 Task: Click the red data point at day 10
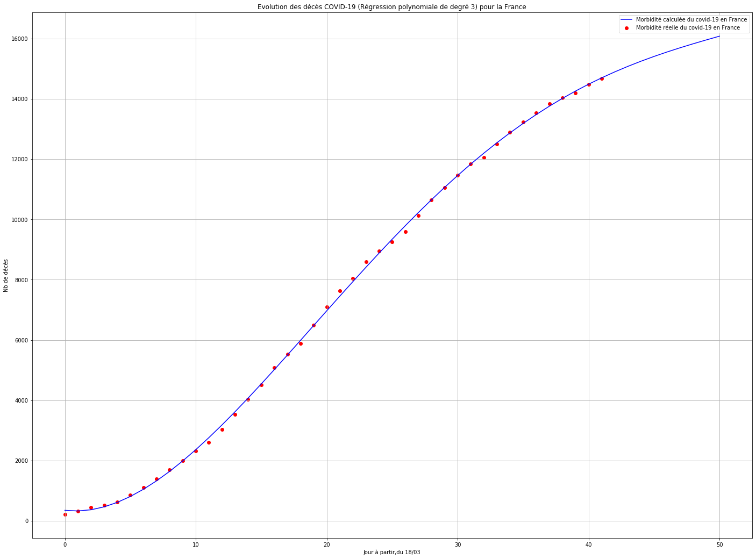pyautogui.click(x=196, y=451)
